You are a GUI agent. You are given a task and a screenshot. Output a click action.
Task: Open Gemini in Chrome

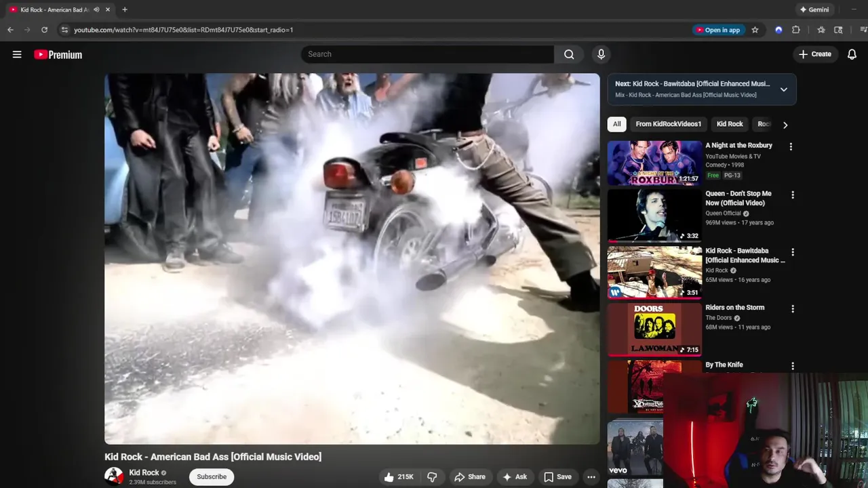tap(814, 9)
